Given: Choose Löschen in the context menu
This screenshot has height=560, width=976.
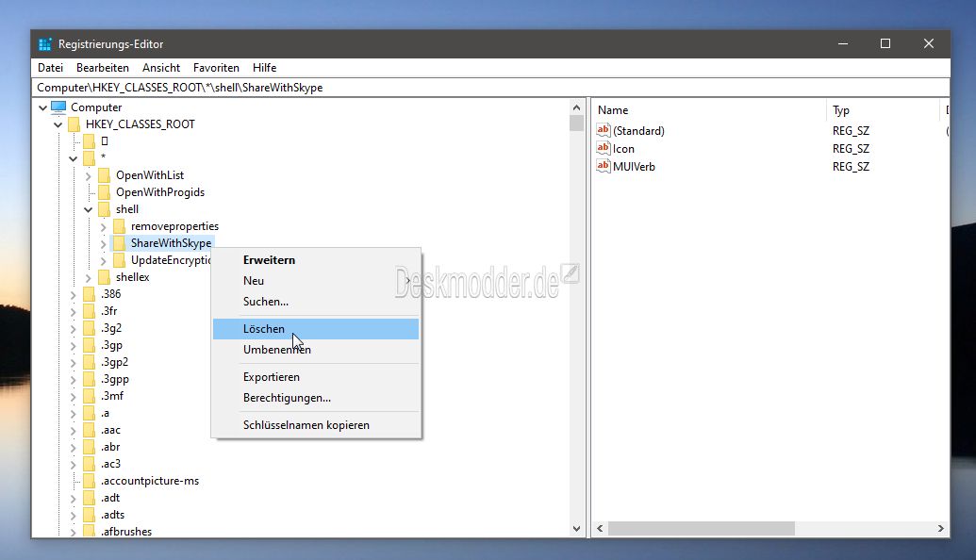Looking at the screenshot, I should (316, 329).
